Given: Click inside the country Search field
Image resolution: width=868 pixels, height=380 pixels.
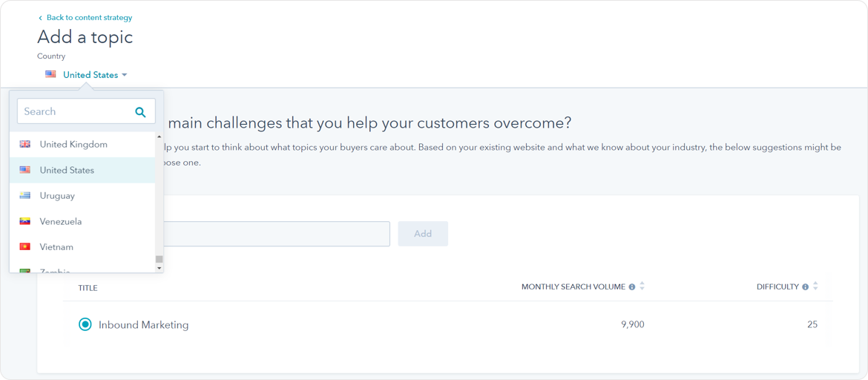Looking at the screenshot, I should tap(74, 111).
